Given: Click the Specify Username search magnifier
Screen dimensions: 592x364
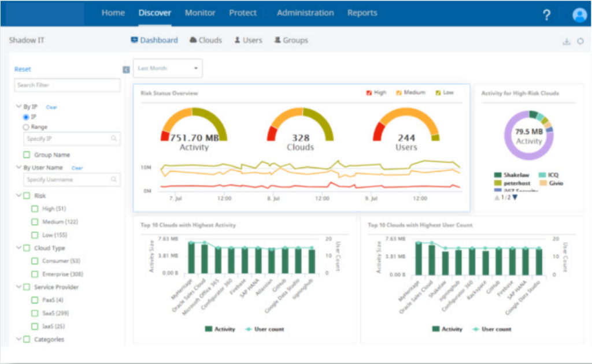Looking at the screenshot, I should (x=114, y=179).
